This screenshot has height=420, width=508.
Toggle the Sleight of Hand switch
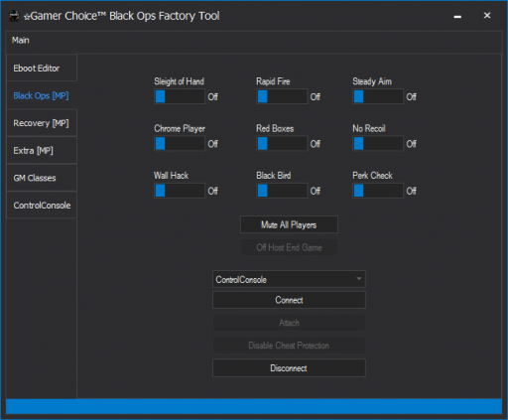point(180,96)
